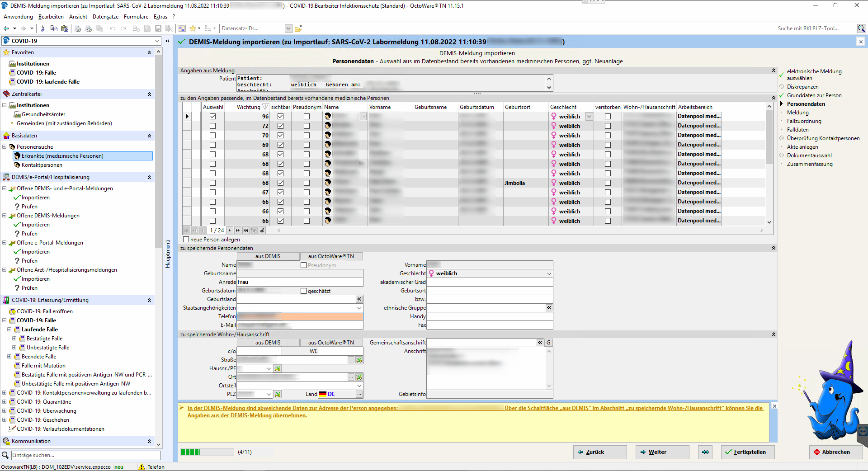Click the Geburtsort input field
This screenshot has width=868, height=471.
pyautogui.click(x=490, y=291)
